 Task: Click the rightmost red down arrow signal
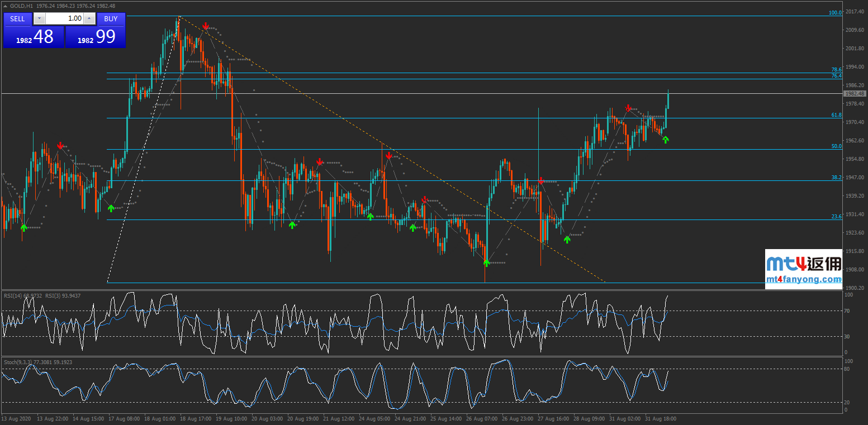(x=628, y=108)
